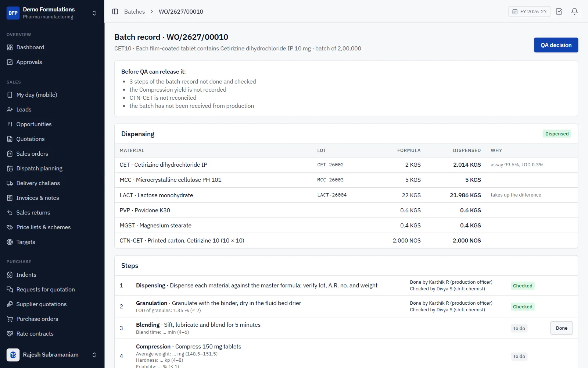The width and height of the screenshot is (588, 368).
Task: Click the 21.986 KGS dispensed value
Action: tap(465, 195)
